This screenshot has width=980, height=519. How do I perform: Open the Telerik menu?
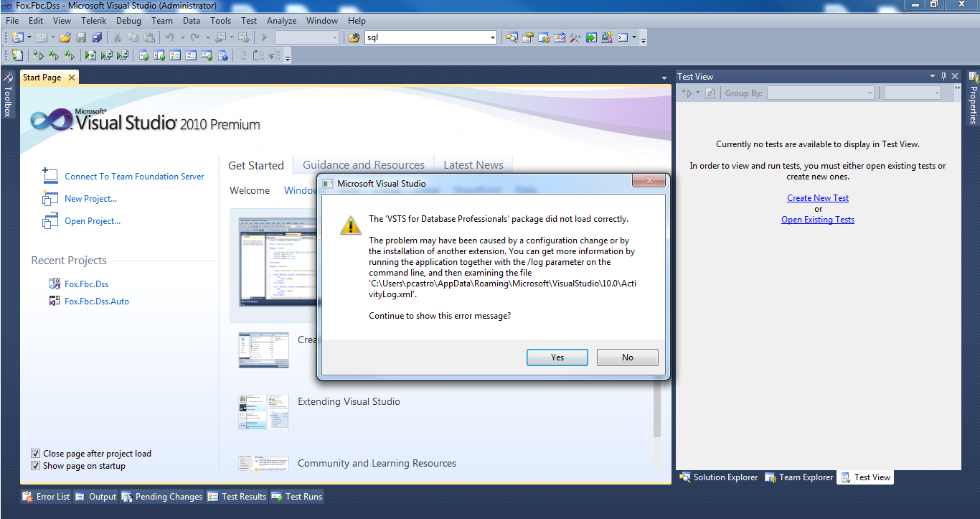[x=93, y=21]
